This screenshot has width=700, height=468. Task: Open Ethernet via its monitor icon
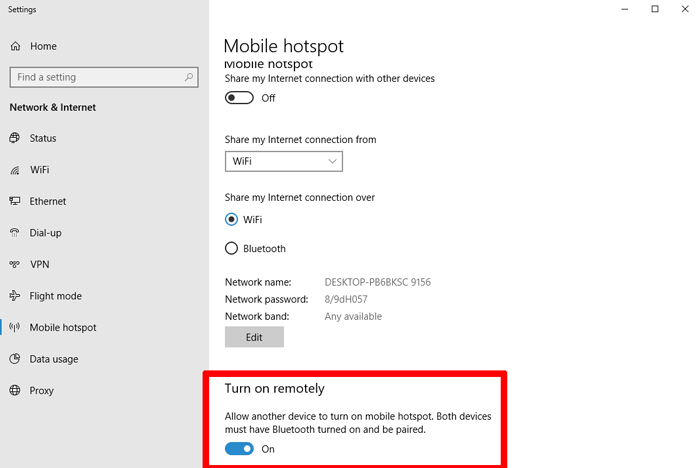click(15, 201)
